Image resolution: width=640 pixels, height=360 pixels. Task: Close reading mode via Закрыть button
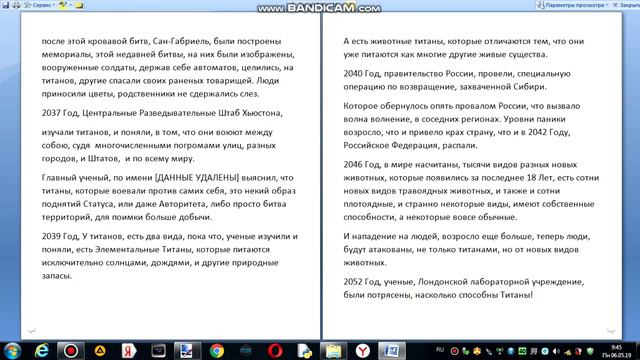click(627, 5)
